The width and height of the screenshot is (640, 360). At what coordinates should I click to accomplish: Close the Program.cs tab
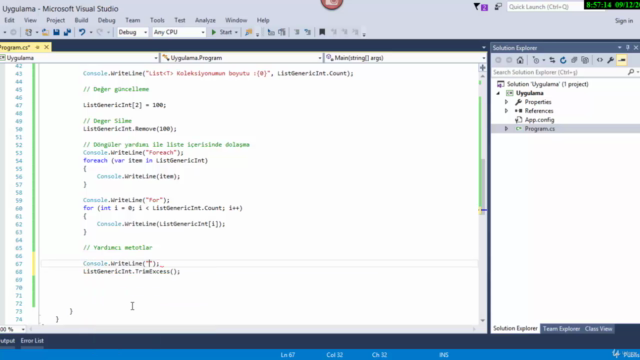[47, 47]
